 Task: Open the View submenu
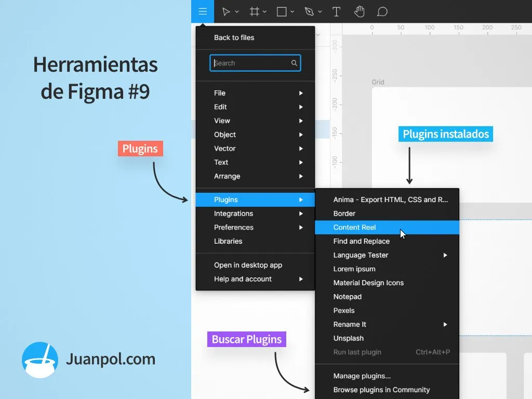coord(255,121)
